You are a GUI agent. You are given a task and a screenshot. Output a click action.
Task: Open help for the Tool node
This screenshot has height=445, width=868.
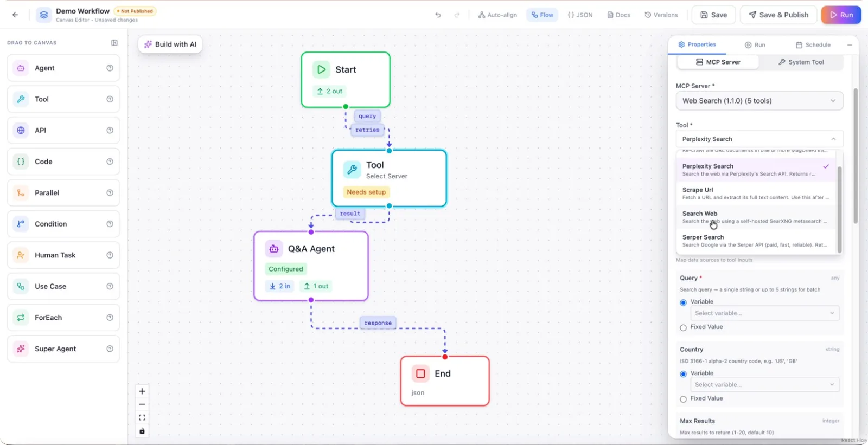[x=110, y=99]
